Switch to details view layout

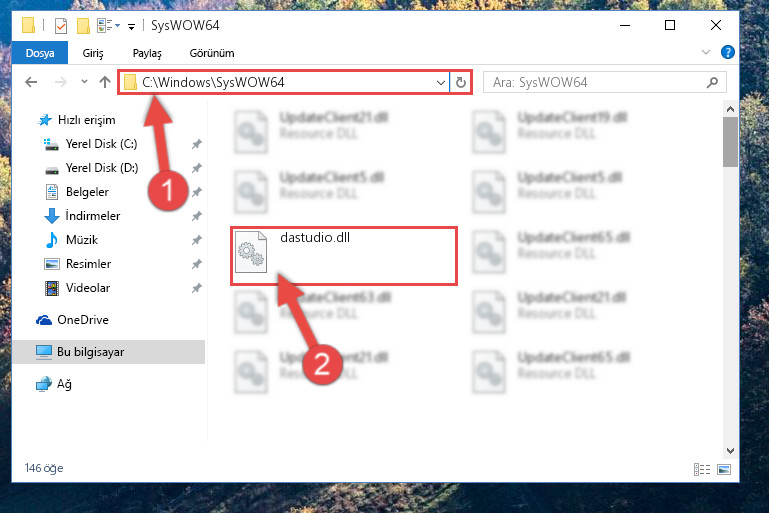pos(702,469)
